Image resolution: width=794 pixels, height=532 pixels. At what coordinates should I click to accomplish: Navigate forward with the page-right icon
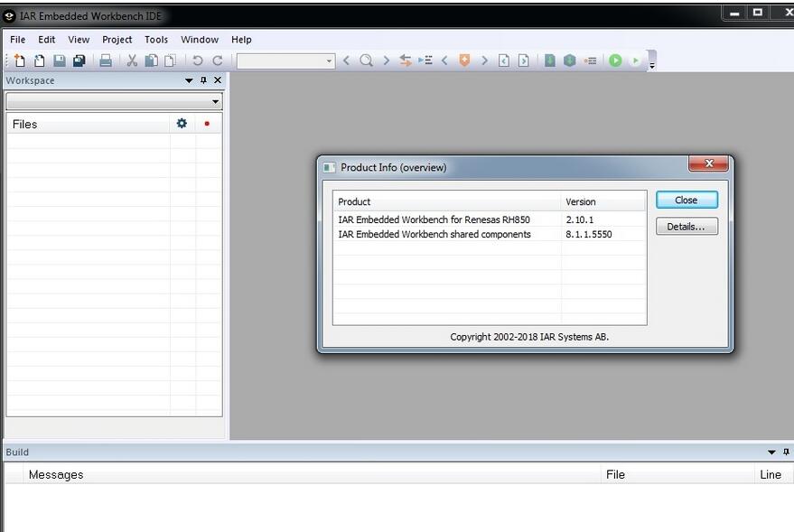524,61
